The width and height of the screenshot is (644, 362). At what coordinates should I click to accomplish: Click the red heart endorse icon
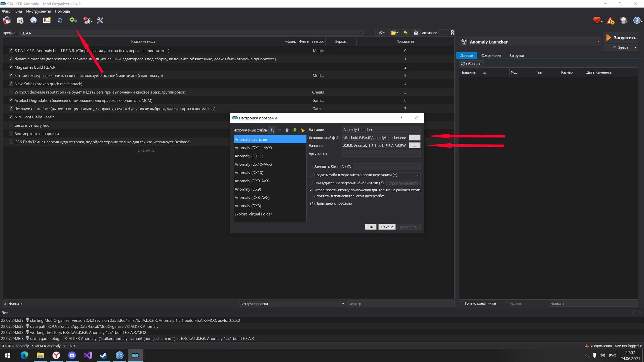(597, 20)
